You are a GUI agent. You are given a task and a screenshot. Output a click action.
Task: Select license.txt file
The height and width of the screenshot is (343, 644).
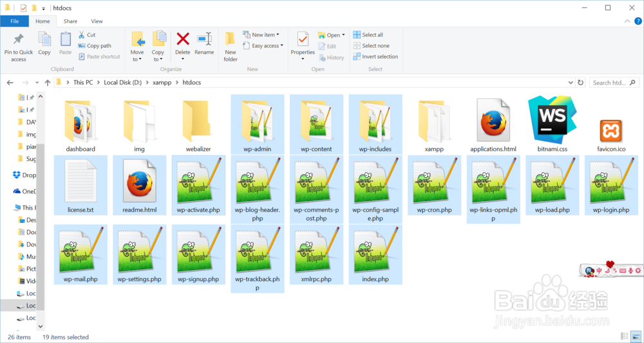[x=80, y=185]
